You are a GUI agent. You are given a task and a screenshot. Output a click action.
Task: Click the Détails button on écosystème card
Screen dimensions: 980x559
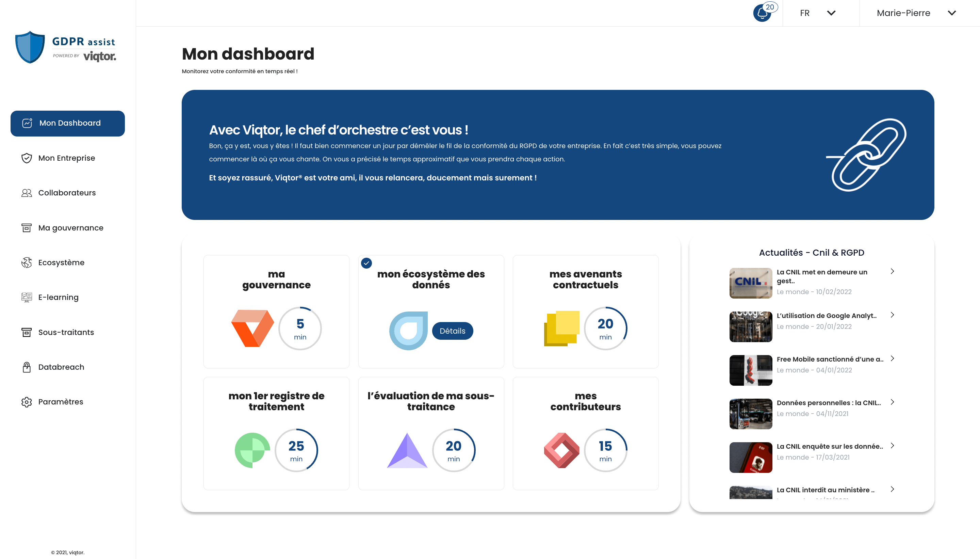coord(453,331)
